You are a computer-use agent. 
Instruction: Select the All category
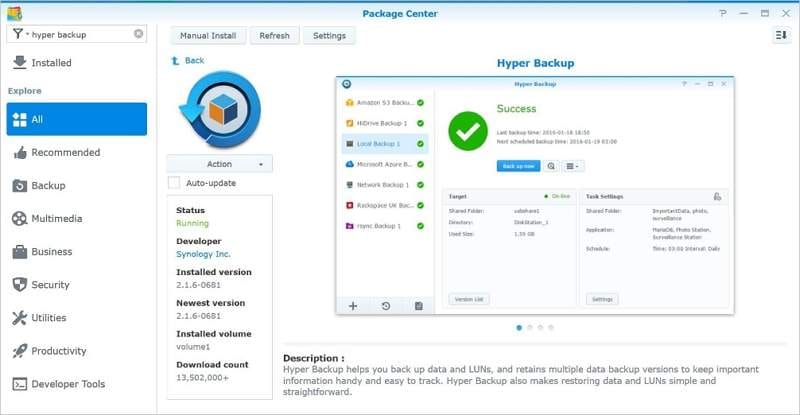77,119
